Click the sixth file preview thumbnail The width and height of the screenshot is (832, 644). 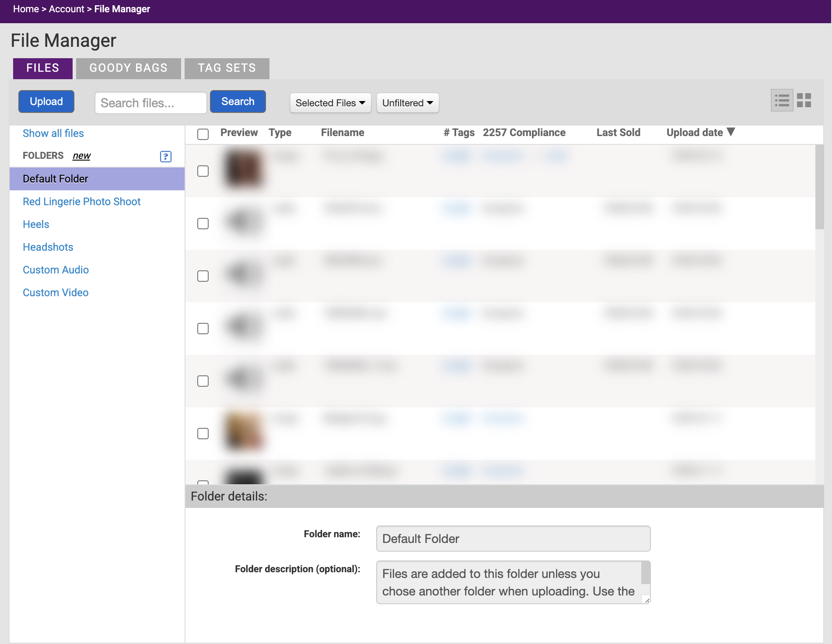coord(244,431)
